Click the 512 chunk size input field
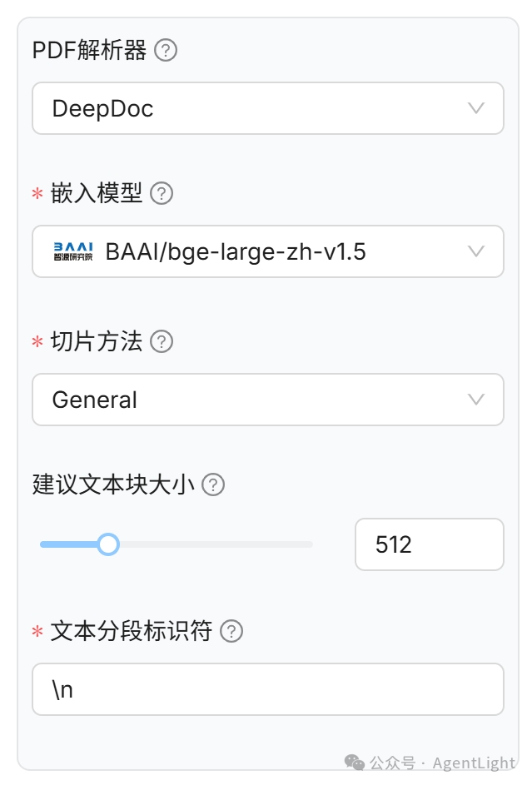The width and height of the screenshot is (532, 785). point(429,544)
